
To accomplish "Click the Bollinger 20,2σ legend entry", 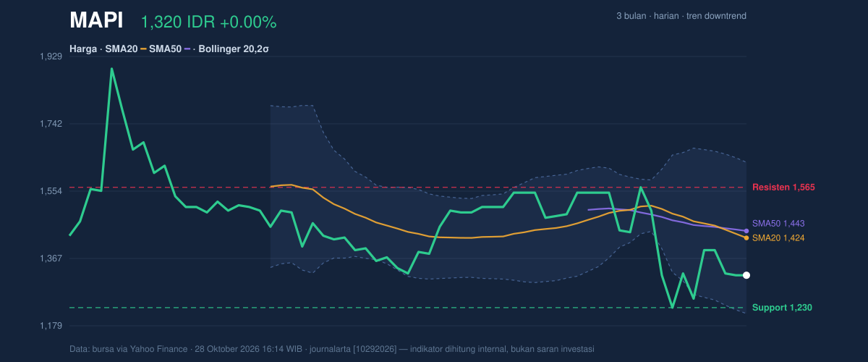I will tap(234, 49).
